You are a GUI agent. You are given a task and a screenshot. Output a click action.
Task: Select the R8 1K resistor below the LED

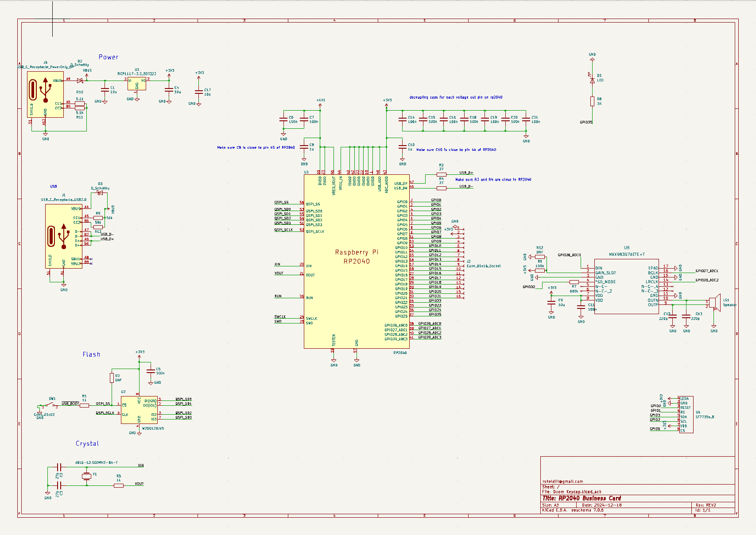point(592,101)
